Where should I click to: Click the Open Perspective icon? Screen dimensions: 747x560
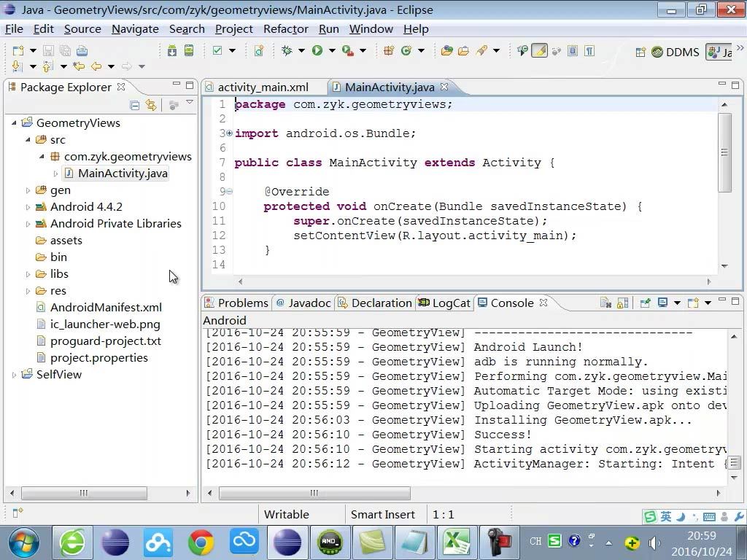[640, 52]
